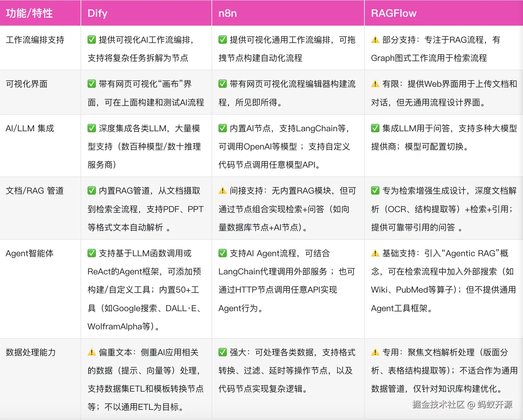Click the warning icon before 基础支持：引入"Agentic RAG"
This screenshot has width=523, height=420.
375,253
